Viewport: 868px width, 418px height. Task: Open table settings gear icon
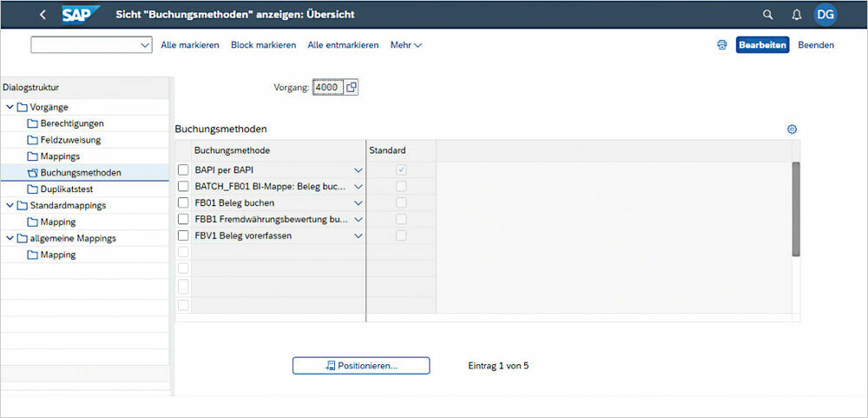(x=792, y=129)
